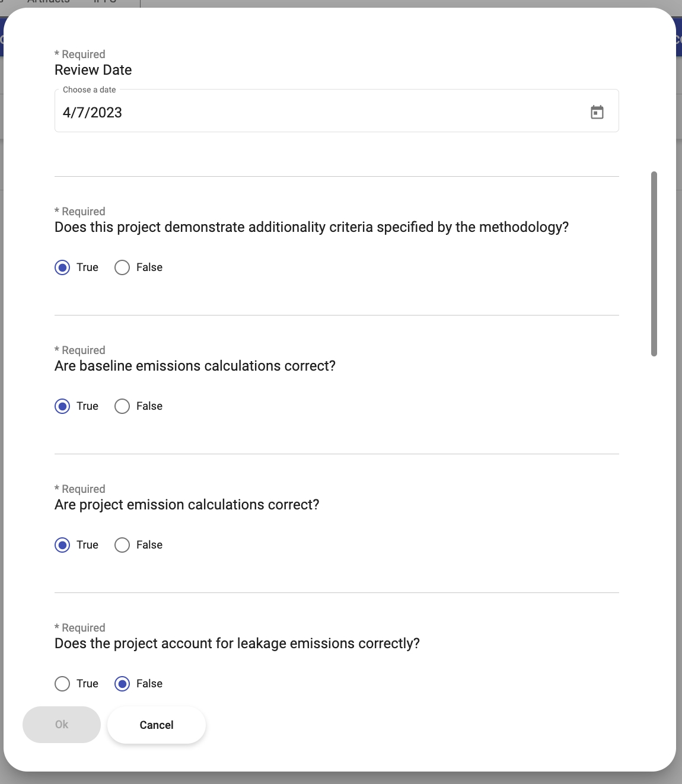
Task: Mark project emission calculations as False
Action: pos(122,545)
